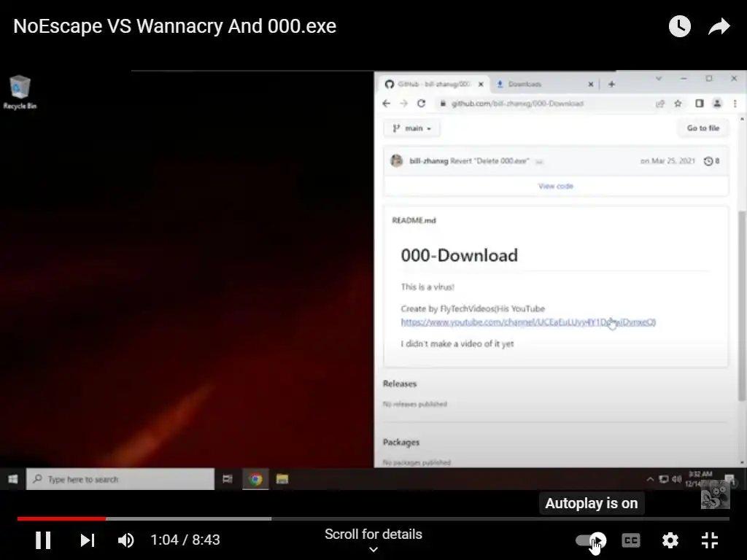This screenshot has width=747, height=560.
Task: Open the Chrome three-dot menu
Action: coord(735,104)
